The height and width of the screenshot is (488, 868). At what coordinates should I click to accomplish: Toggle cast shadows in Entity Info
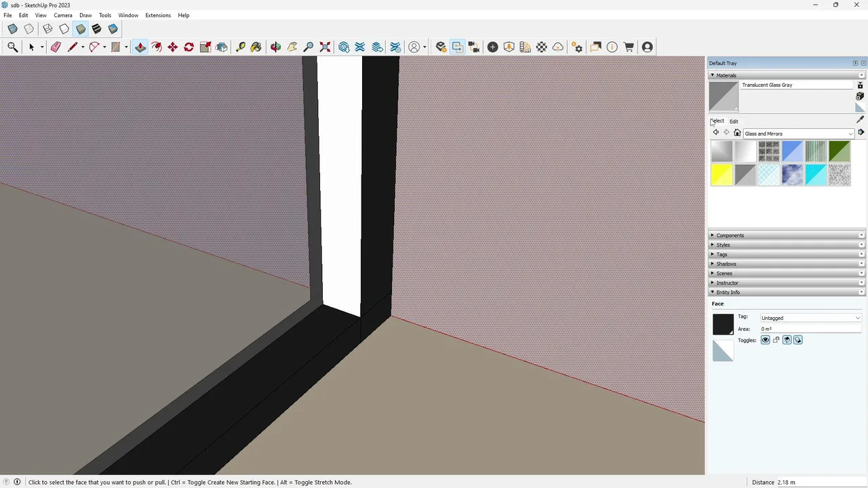pos(797,340)
